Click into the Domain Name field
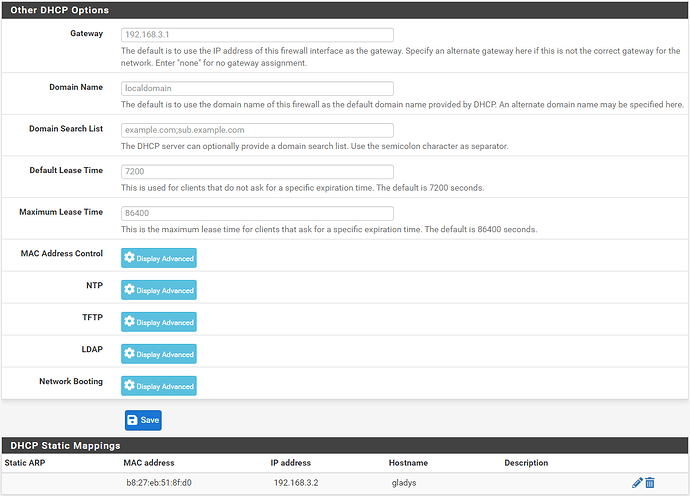Screen dimensions: 690x496 [256, 88]
